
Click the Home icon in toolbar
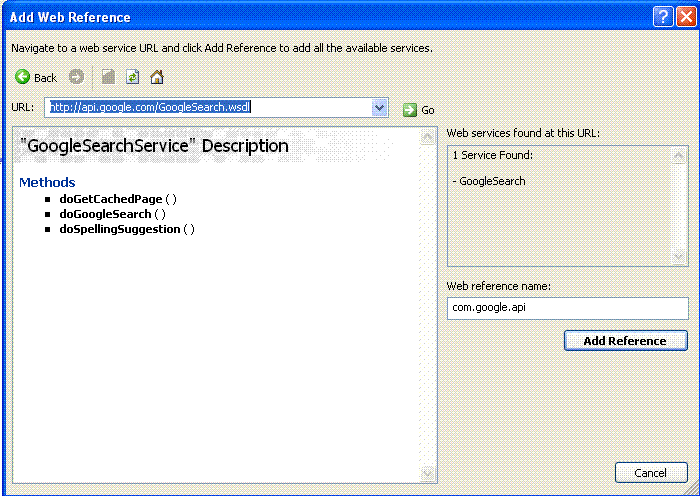pos(157,77)
